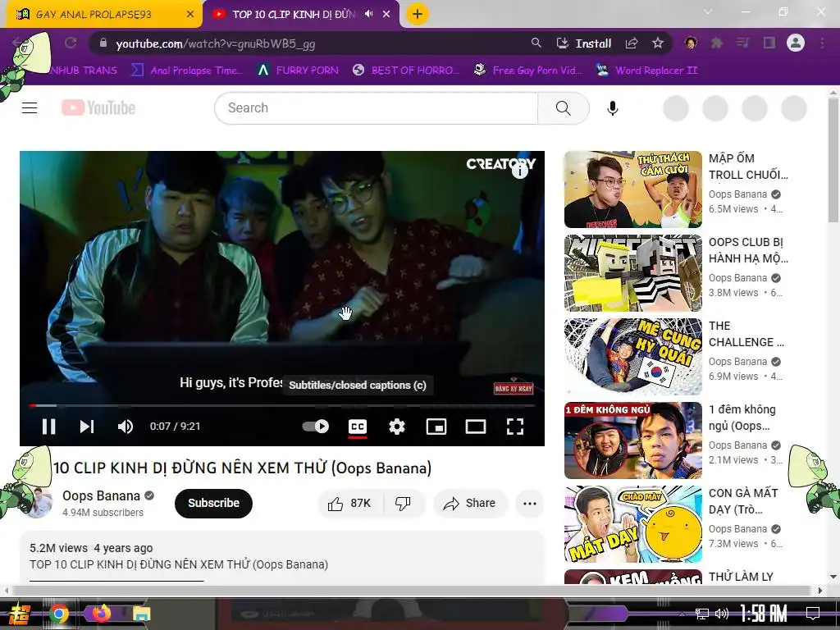Open the Chrome three-dot menu
Image resolution: width=840 pixels, height=630 pixels.
pos(822,43)
